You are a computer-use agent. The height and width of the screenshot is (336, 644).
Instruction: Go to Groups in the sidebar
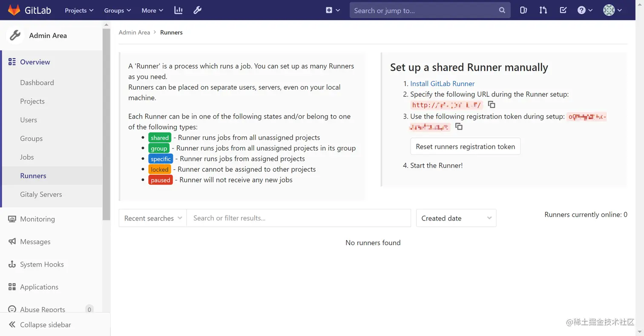click(x=31, y=139)
